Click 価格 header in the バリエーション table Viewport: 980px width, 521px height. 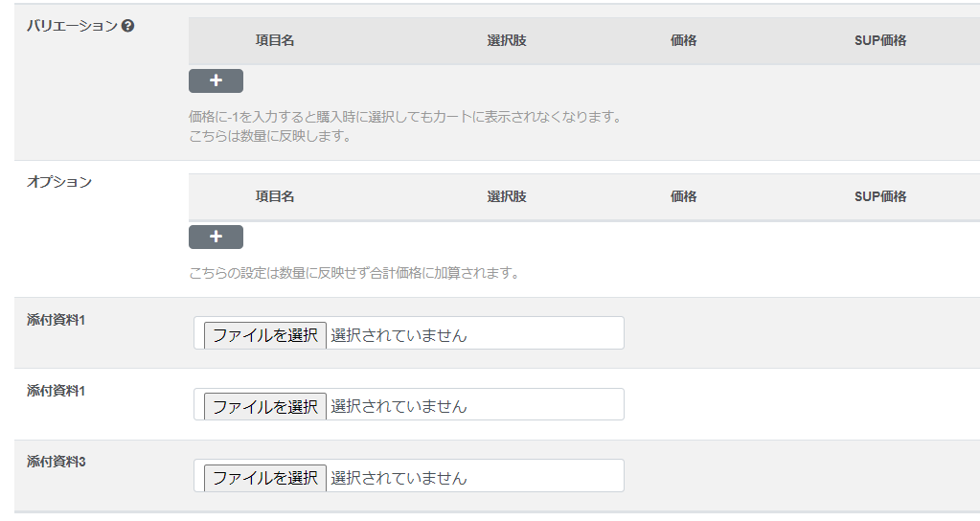[684, 40]
